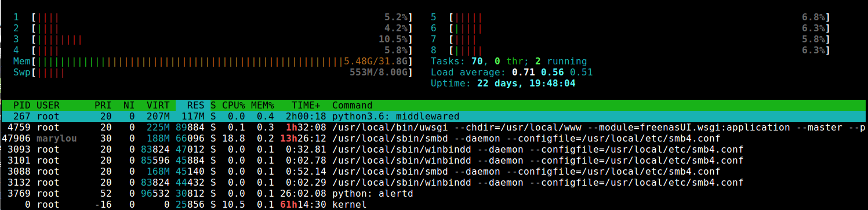Click the 18.8 CPU% value
Viewport: 868px width, 210px height.
234,138
